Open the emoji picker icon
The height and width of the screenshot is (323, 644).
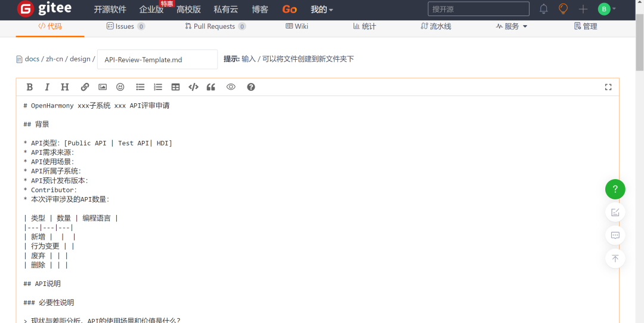(x=120, y=87)
